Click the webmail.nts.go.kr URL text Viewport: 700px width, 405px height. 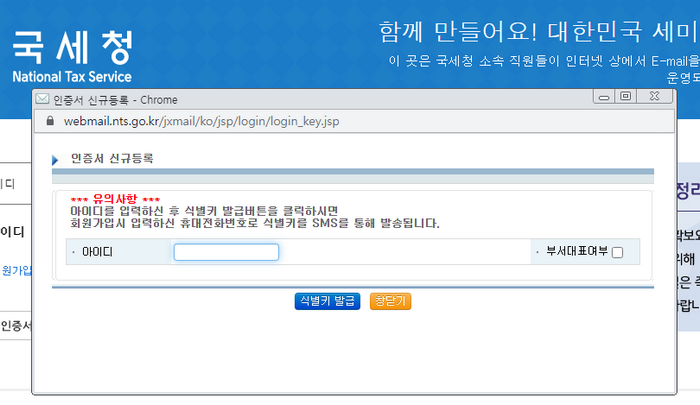tap(201, 121)
